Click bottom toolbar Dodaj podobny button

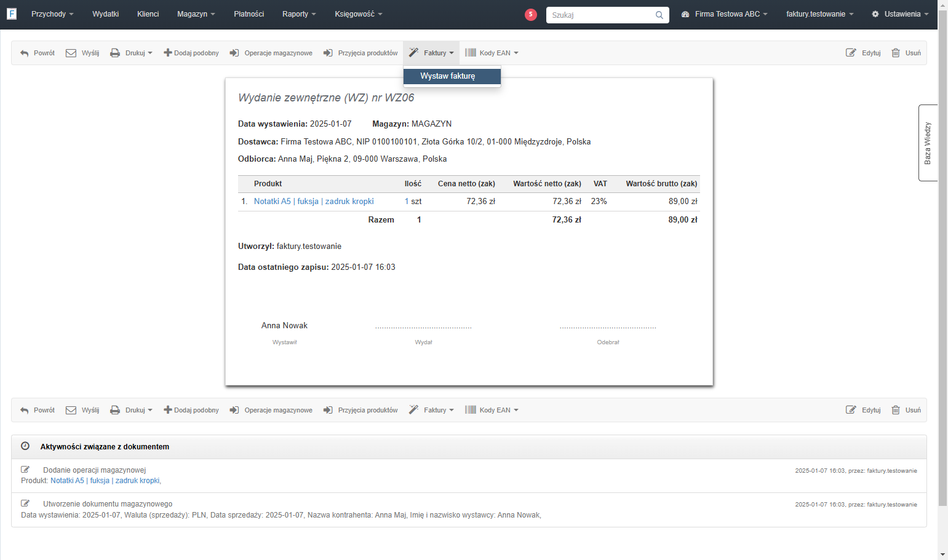click(x=191, y=410)
